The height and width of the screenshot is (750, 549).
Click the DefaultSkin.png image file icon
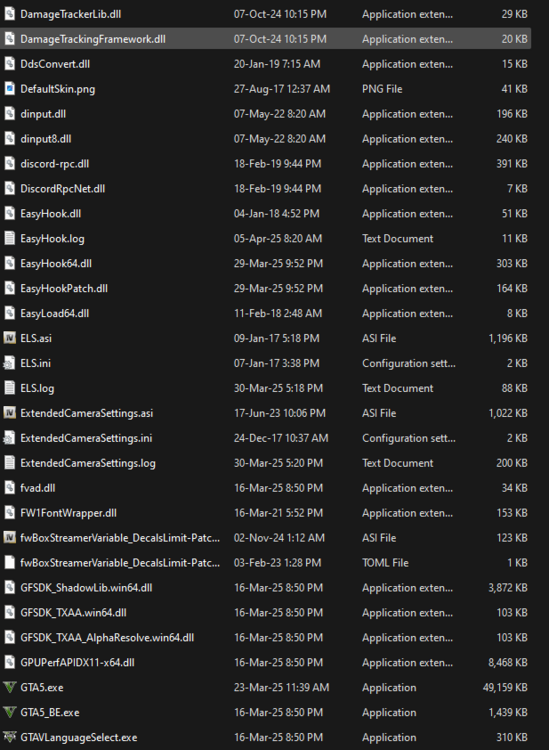click(9, 88)
